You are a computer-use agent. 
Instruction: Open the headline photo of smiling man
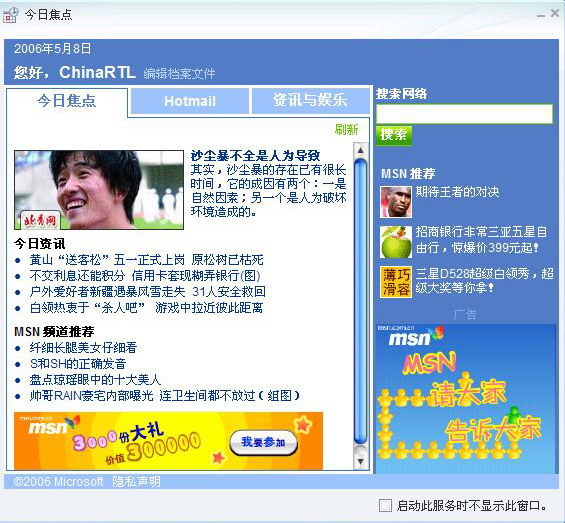99,190
